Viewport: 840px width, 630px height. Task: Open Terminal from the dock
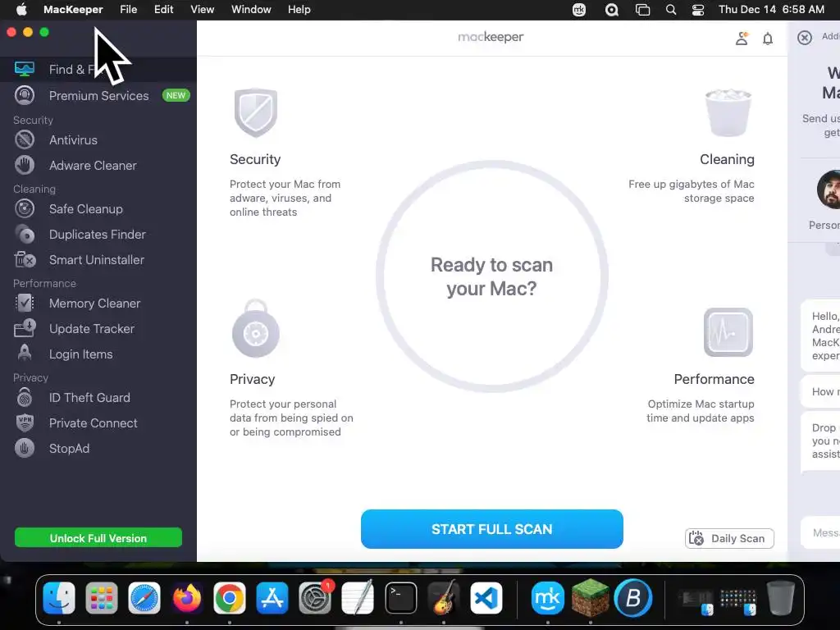(400, 598)
